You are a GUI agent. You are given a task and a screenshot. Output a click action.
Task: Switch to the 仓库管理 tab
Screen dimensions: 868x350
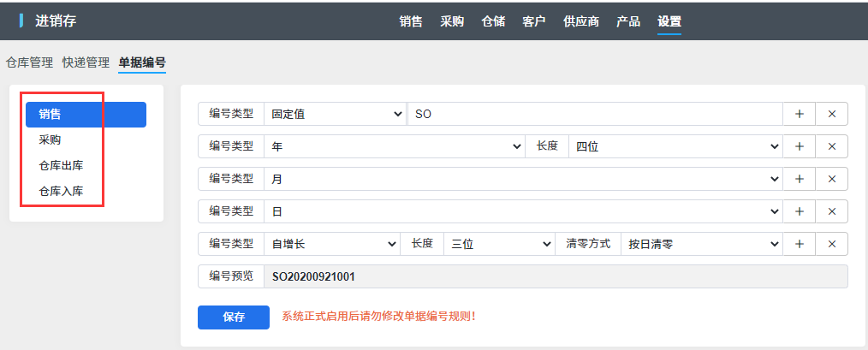(x=29, y=62)
